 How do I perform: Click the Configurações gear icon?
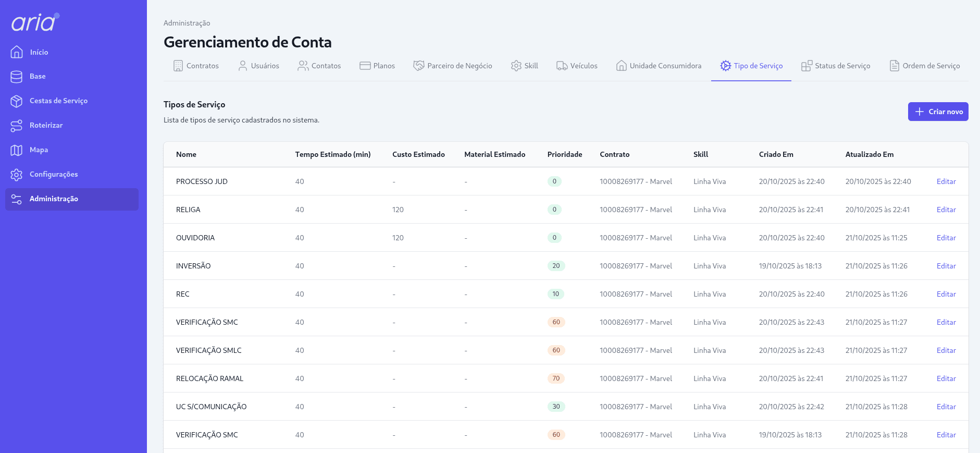tap(17, 175)
